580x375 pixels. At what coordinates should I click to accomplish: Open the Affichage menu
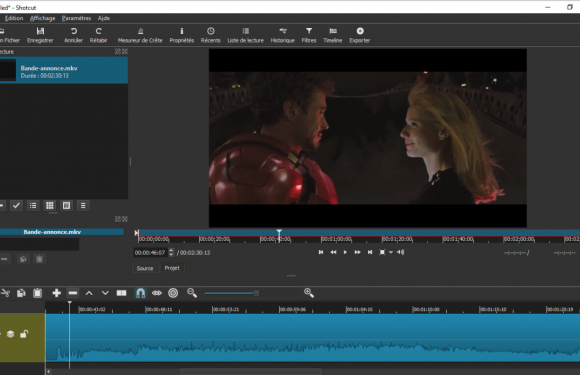click(x=43, y=18)
